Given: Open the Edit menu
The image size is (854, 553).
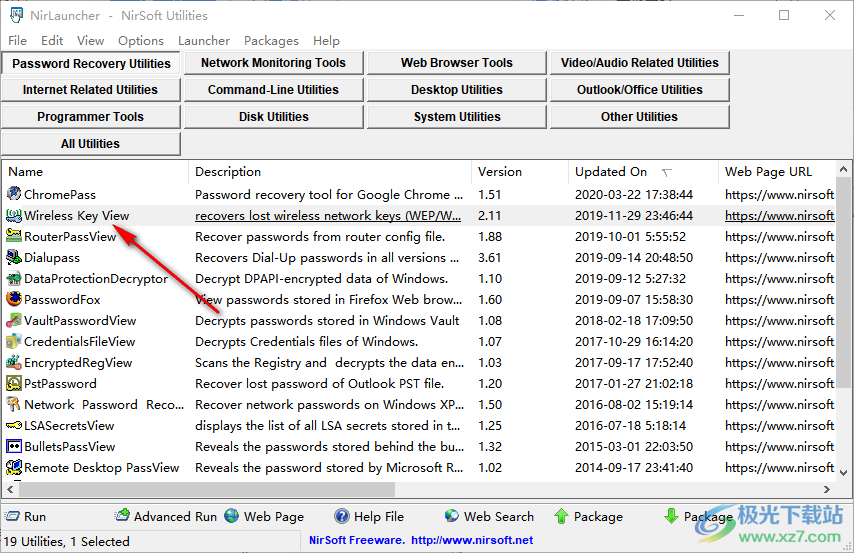Looking at the screenshot, I should (x=52, y=41).
